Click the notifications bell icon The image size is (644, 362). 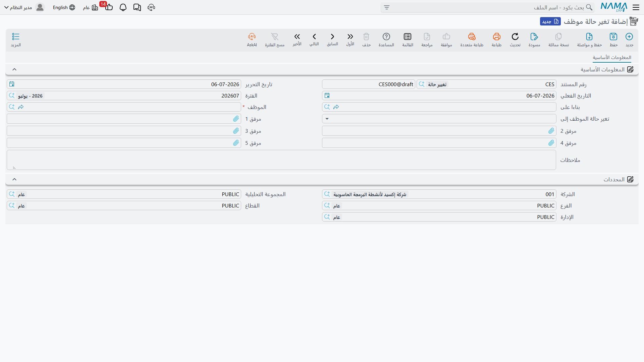click(123, 7)
